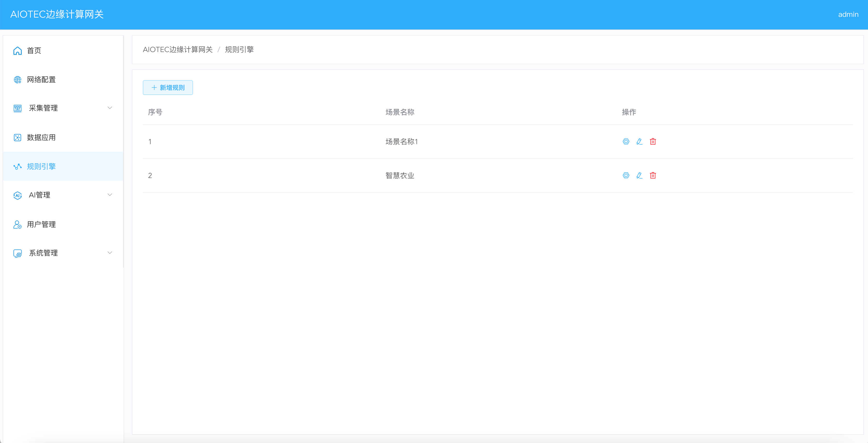The width and height of the screenshot is (868, 443).
Task: Open the 数据应用 menu entry
Action: (x=41, y=138)
